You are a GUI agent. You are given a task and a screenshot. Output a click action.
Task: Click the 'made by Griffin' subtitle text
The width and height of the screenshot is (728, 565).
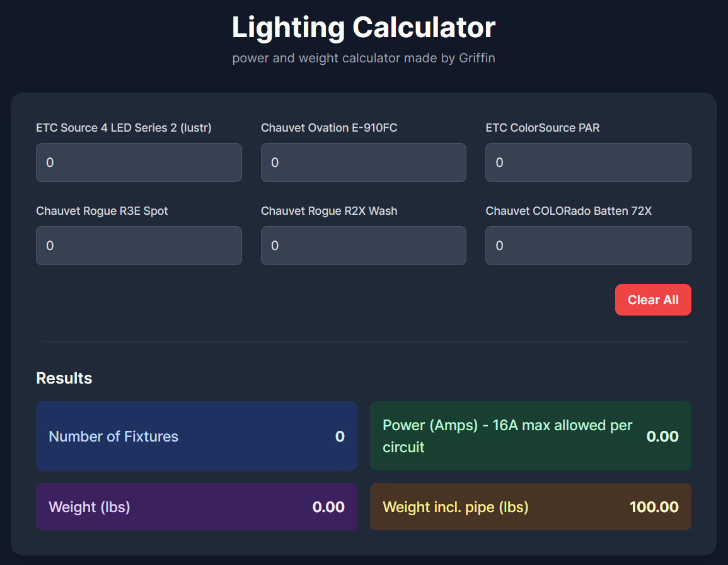click(x=364, y=58)
